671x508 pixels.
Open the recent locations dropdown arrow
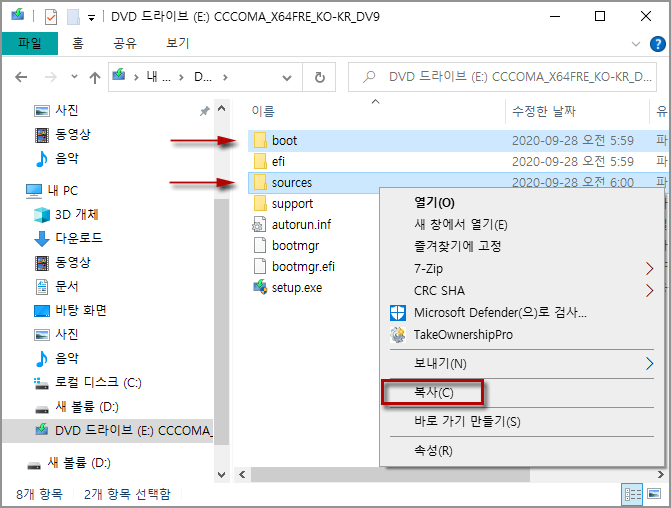[x=74, y=77]
